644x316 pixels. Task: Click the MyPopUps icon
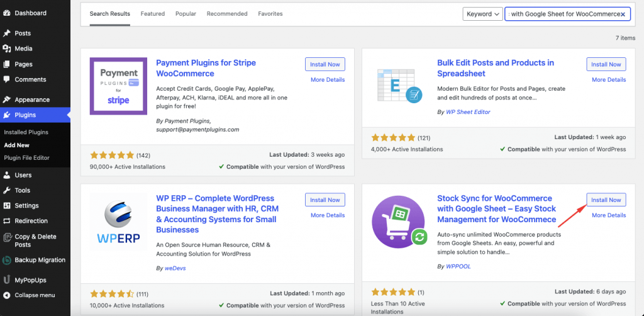pos(6,280)
